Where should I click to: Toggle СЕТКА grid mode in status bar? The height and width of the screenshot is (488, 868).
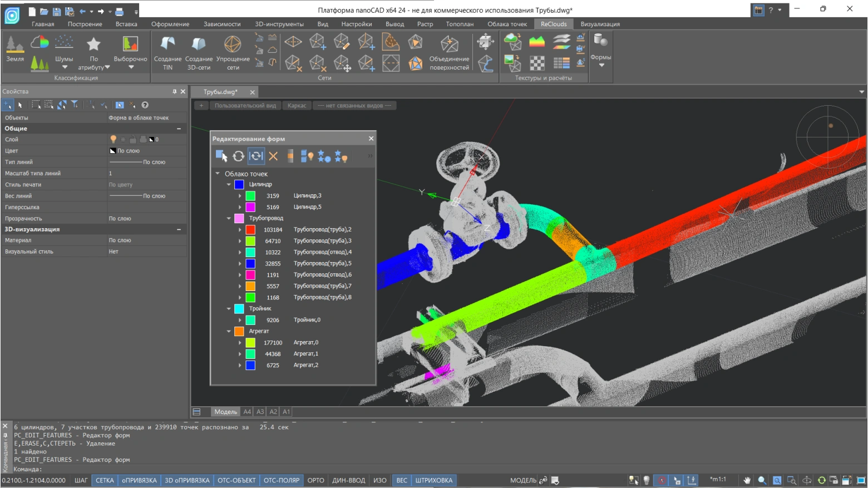[x=105, y=480]
